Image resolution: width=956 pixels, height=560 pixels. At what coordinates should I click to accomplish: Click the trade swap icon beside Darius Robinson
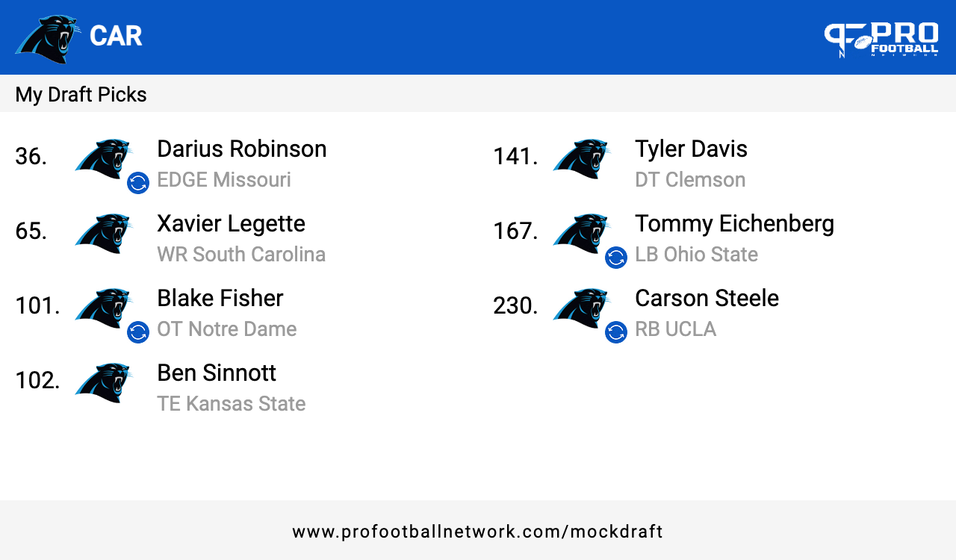coord(138,183)
